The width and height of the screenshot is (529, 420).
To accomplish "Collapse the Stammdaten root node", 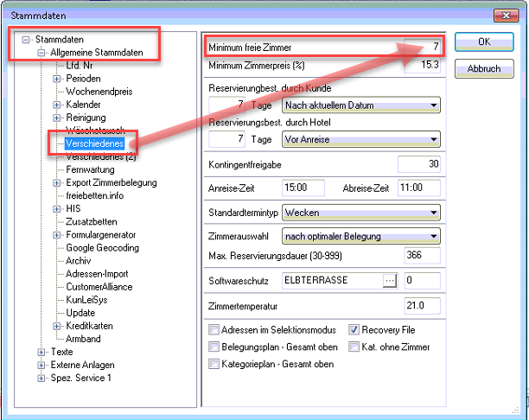I will pyautogui.click(x=26, y=40).
